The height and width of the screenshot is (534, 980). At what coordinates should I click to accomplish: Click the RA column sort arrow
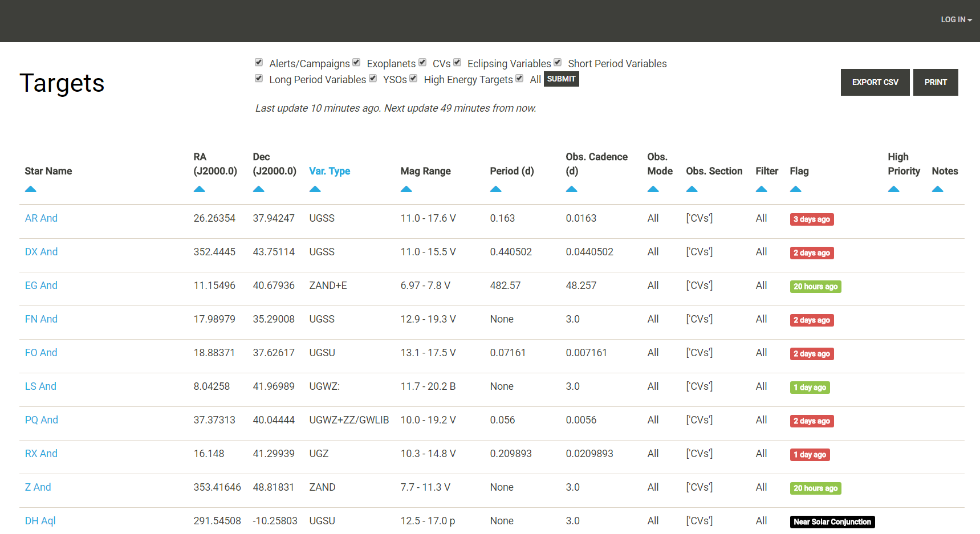pyautogui.click(x=199, y=189)
